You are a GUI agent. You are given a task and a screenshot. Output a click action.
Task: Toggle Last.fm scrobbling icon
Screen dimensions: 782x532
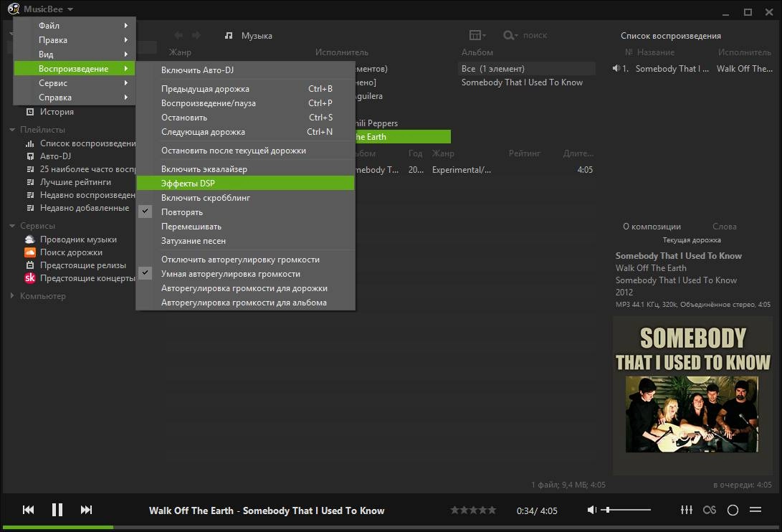709,510
